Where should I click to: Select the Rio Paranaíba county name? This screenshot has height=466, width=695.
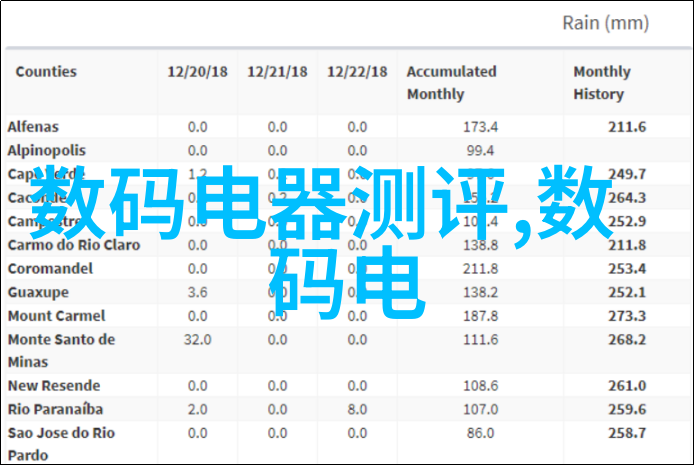click(x=56, y=409)
